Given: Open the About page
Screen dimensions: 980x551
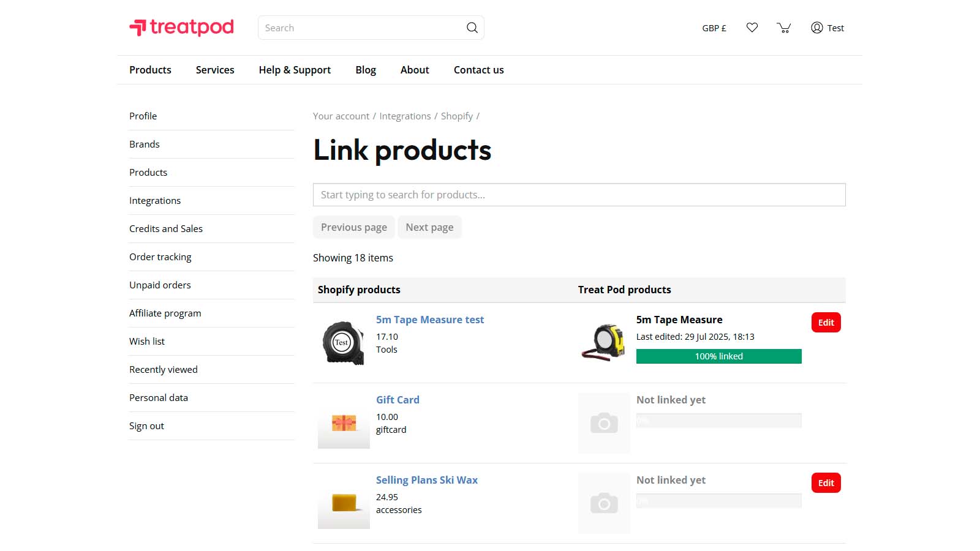Looking at the screenshot, I should point(415,70).
